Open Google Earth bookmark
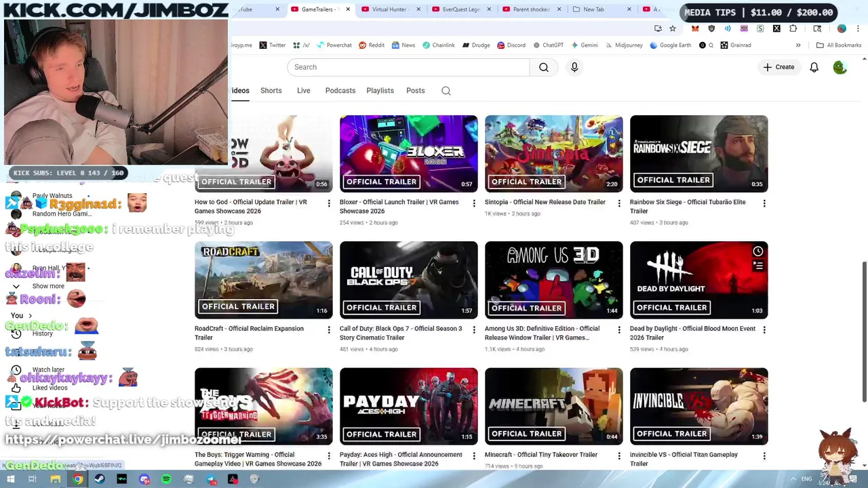868x488 pixels. point(670,45)
